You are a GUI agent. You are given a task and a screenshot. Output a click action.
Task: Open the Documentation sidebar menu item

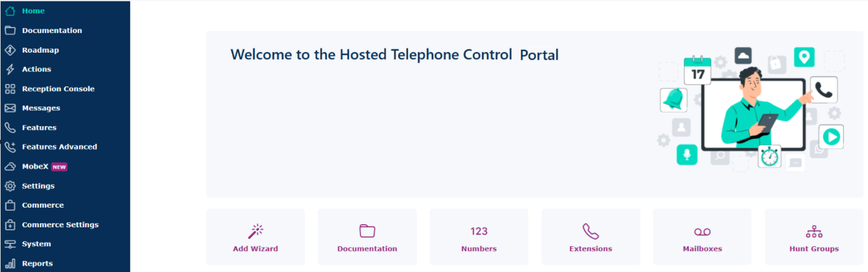point(52,31)
